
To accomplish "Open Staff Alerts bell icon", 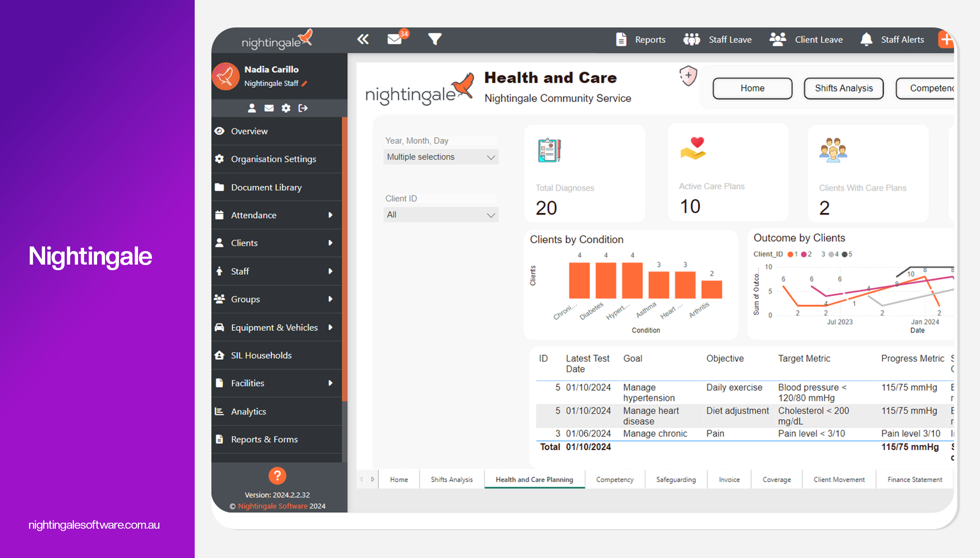I will pyautogui.click(x=866, y=40).
